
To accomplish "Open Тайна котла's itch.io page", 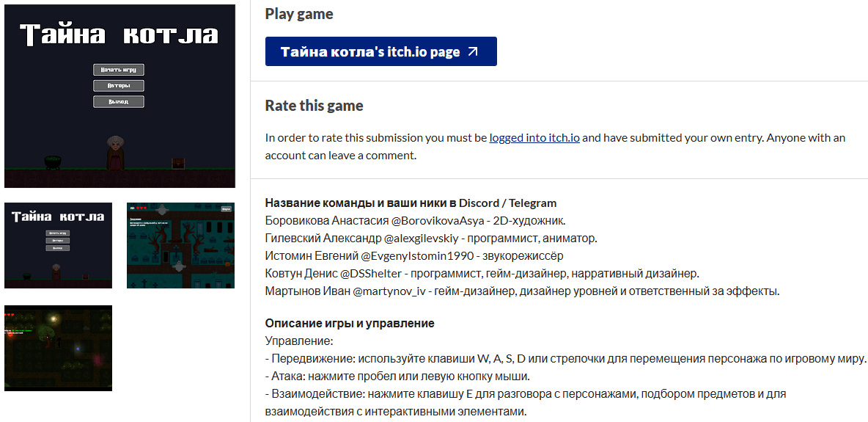I will pos(380,51).
